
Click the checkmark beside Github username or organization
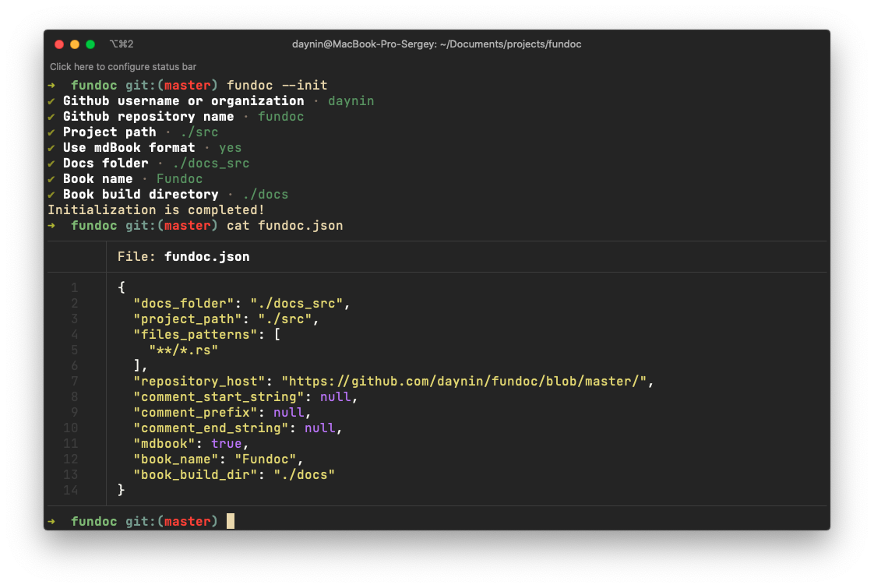[51, 101]
